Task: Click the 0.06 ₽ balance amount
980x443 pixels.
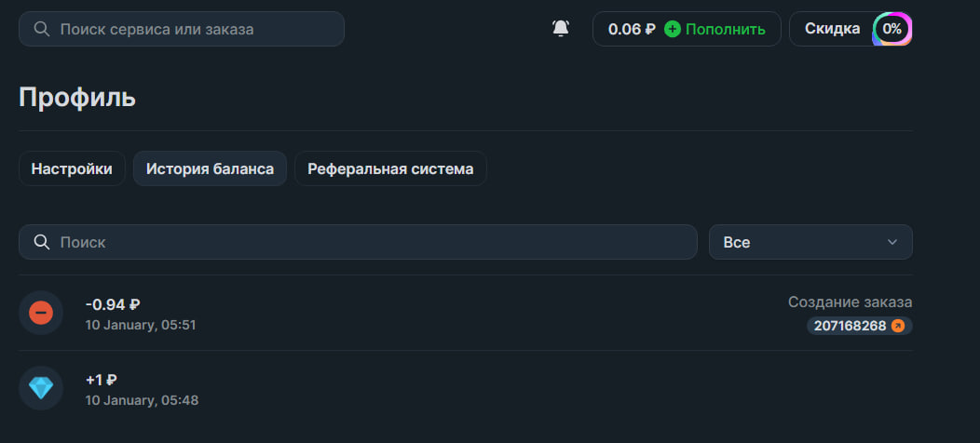Action: pos(632,29)
